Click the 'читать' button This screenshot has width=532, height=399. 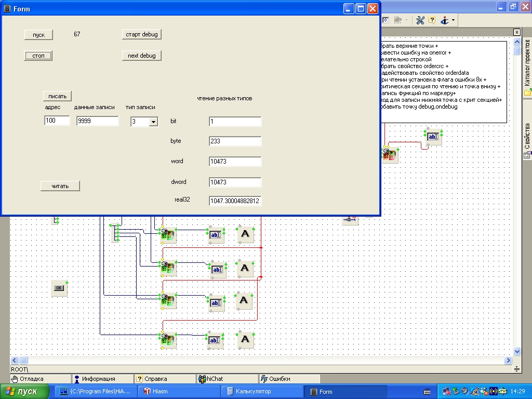60,186
